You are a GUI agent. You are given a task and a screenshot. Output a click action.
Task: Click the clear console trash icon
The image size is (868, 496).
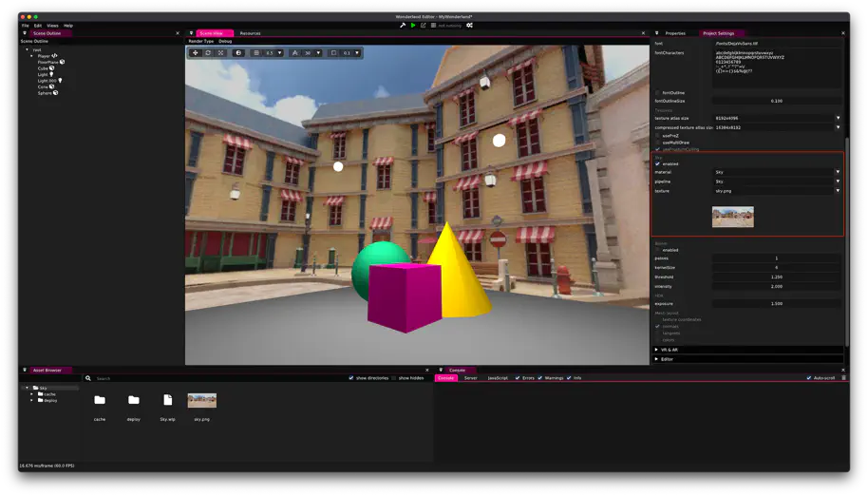click(x=843, y=378)
